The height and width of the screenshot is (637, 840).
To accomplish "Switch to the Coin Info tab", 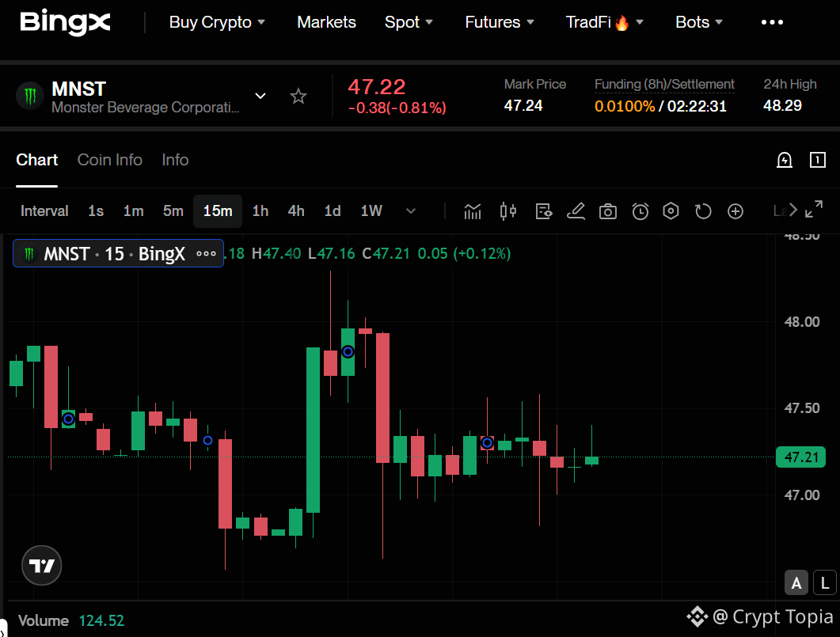I will (x=110, y=160).
